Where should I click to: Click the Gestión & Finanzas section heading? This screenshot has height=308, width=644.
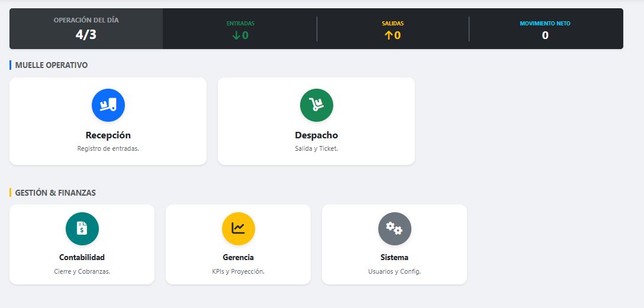pos(56,193)
